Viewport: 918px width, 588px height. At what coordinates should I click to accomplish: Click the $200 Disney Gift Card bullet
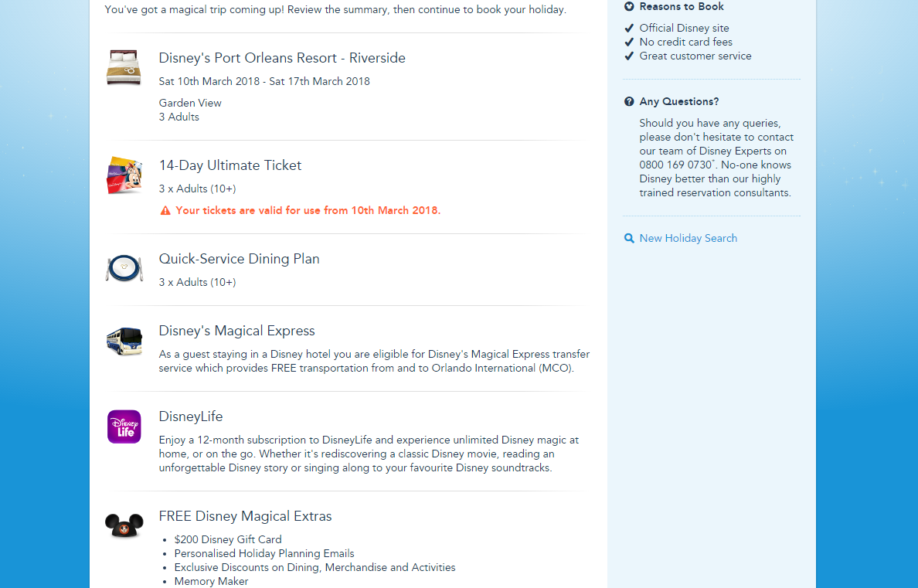(x=228, y=539)
